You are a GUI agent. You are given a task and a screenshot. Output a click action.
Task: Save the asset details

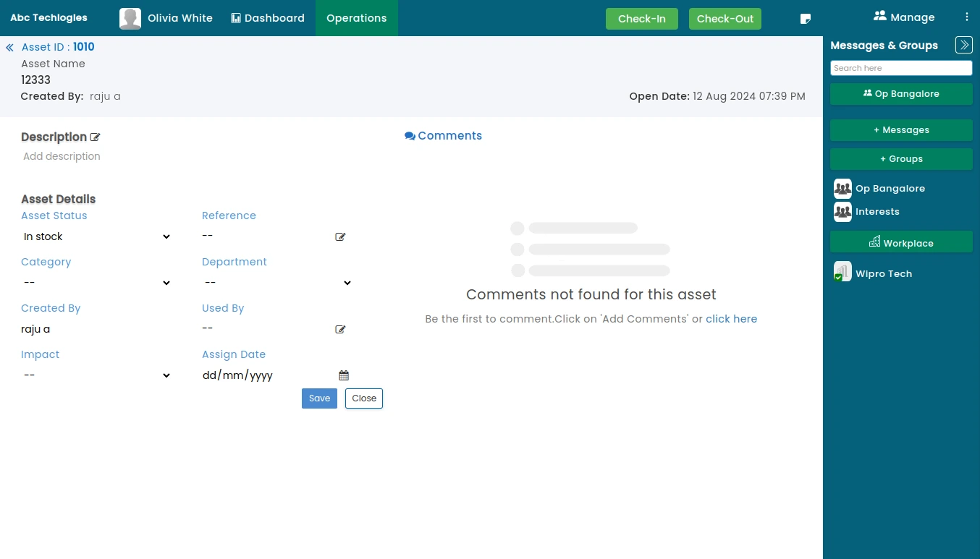[x=319, y=398]
